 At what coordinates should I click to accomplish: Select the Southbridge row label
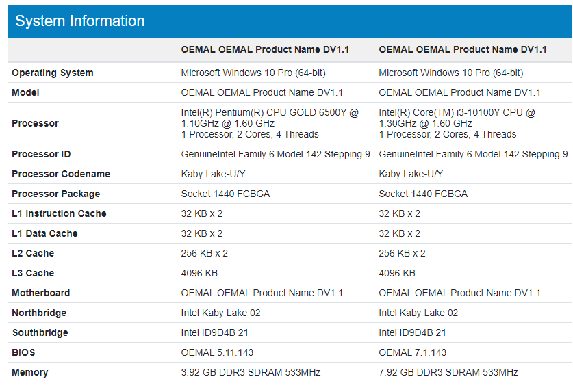click(40, 332)
